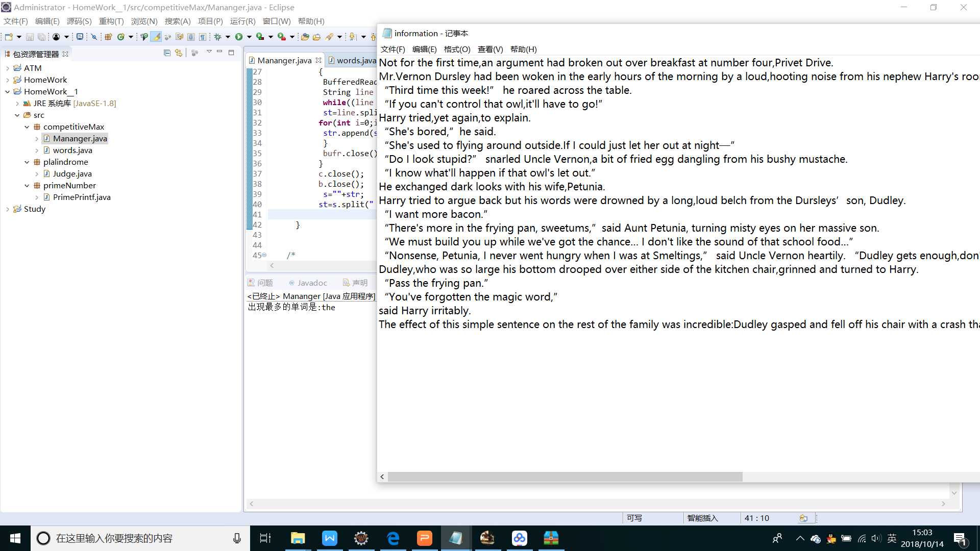The image size is (980, 551).
Task: Expand the Study project node
Action: [x=7, y=209]
